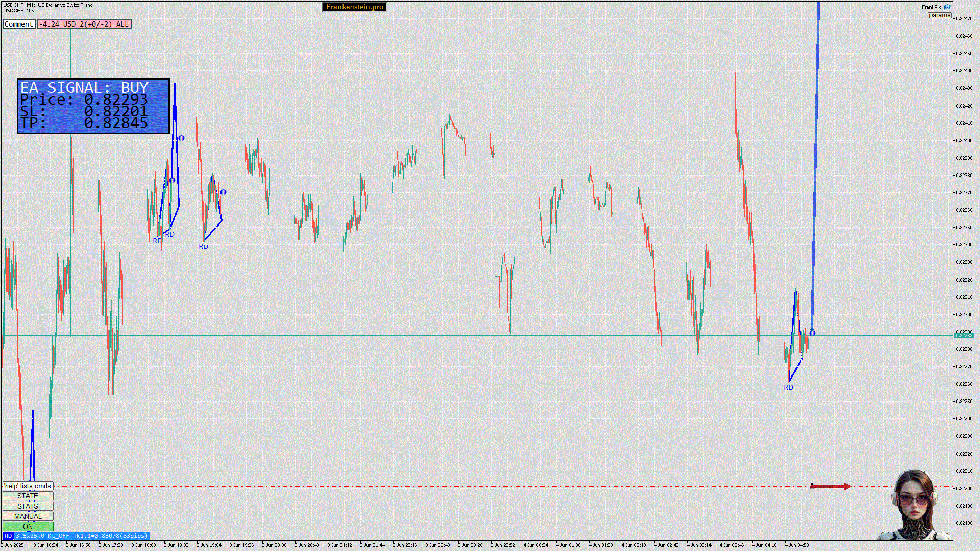Click the Comment label box
980x551 pixels.
pos(19,24)
